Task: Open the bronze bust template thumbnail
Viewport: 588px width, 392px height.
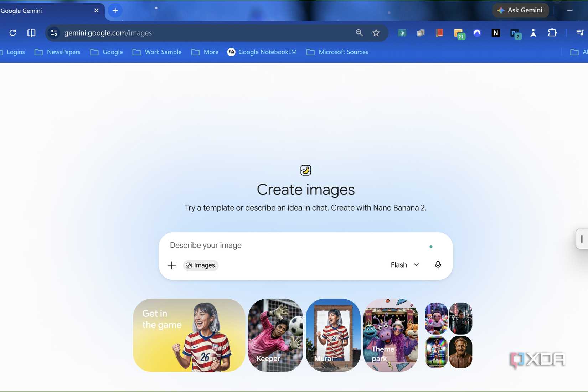Action: pos(460,352)
